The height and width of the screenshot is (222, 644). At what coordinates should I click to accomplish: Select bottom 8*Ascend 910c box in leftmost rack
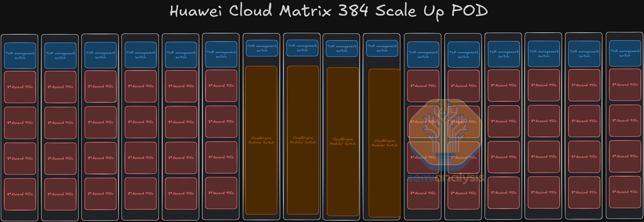click(x=20, y=194)
